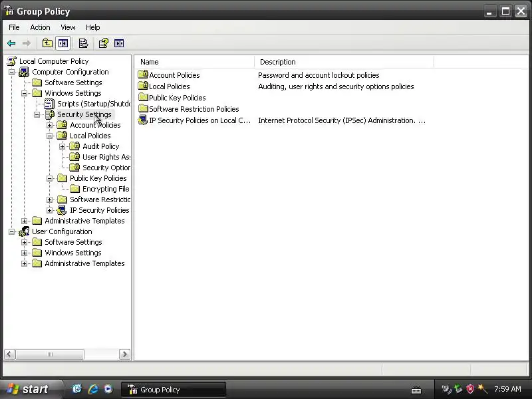Click the Show/Hide Action Pane toolbar icon

119,43
